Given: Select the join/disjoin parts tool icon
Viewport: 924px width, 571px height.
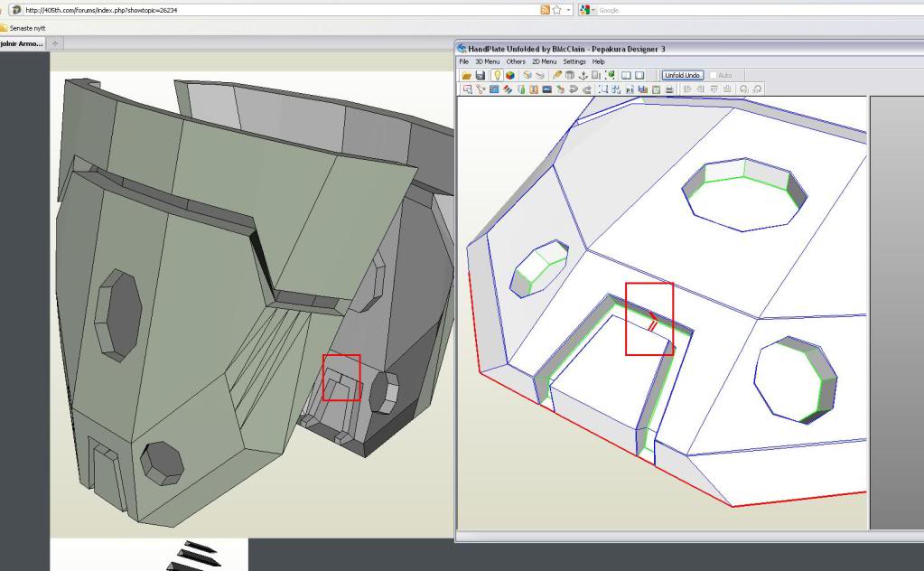Looking at the screenshot, I should pyautogui.click(x=481, y=89).
